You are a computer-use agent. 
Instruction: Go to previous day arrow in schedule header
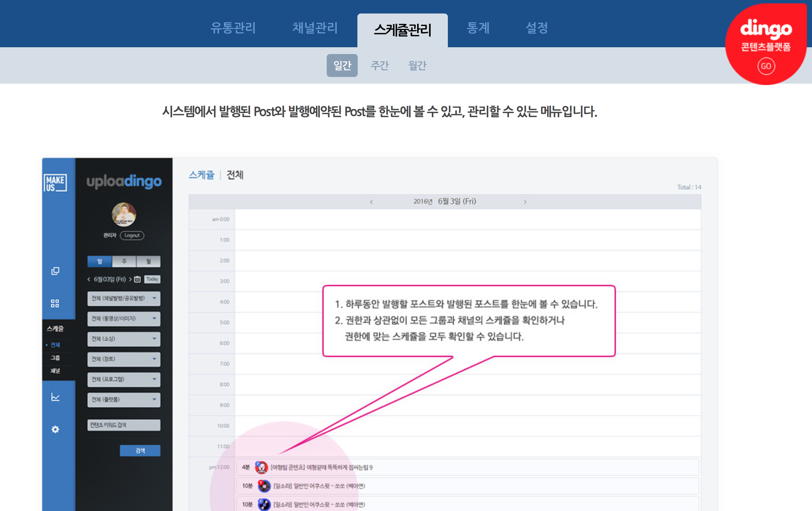tap(371, 202)
